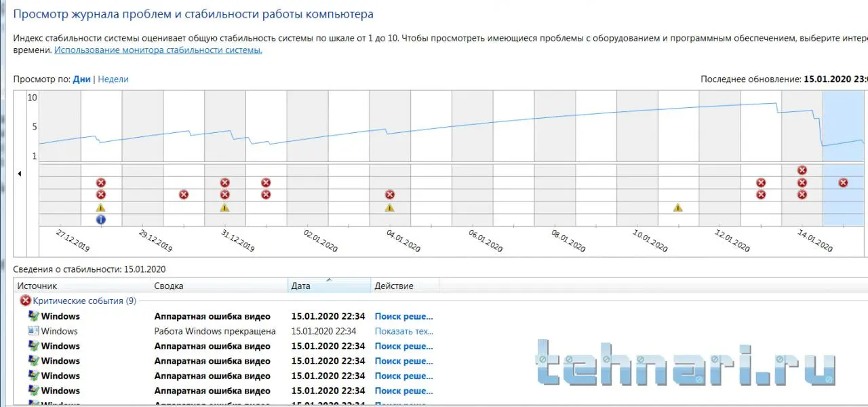Viewport: 868px width, 407px height.
Task: Click red error icon on 04.01.2020
Action: 390,195
